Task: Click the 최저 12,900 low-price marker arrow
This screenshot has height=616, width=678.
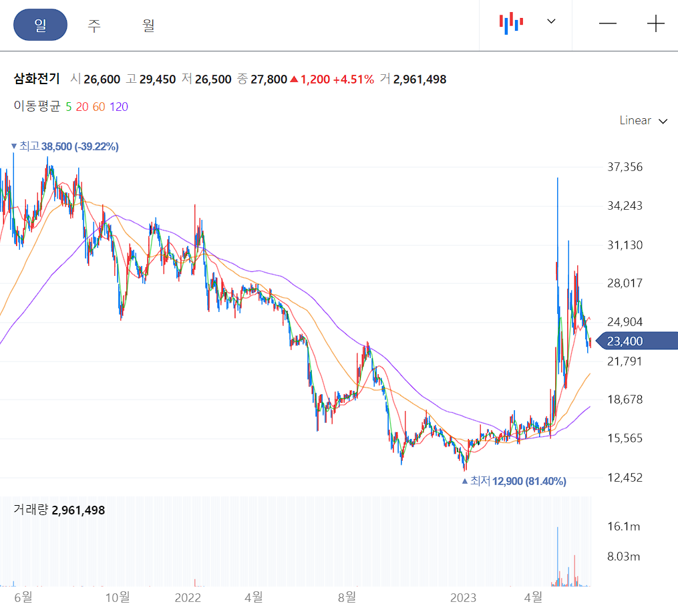Action: (x=466, y=481)
